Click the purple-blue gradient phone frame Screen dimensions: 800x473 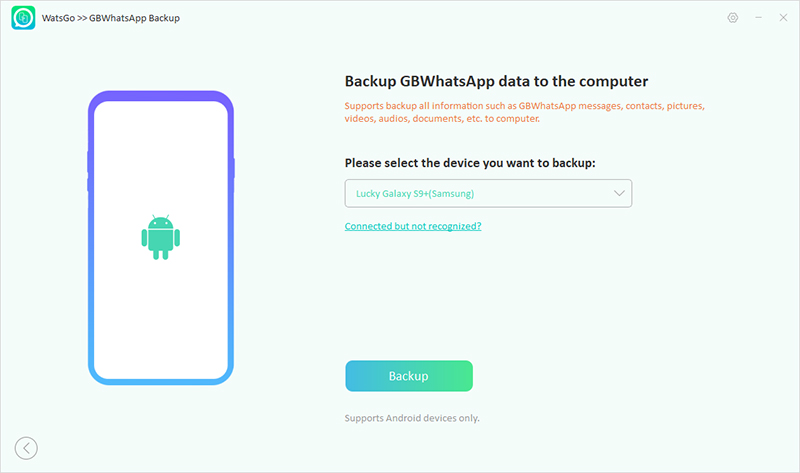160,98
